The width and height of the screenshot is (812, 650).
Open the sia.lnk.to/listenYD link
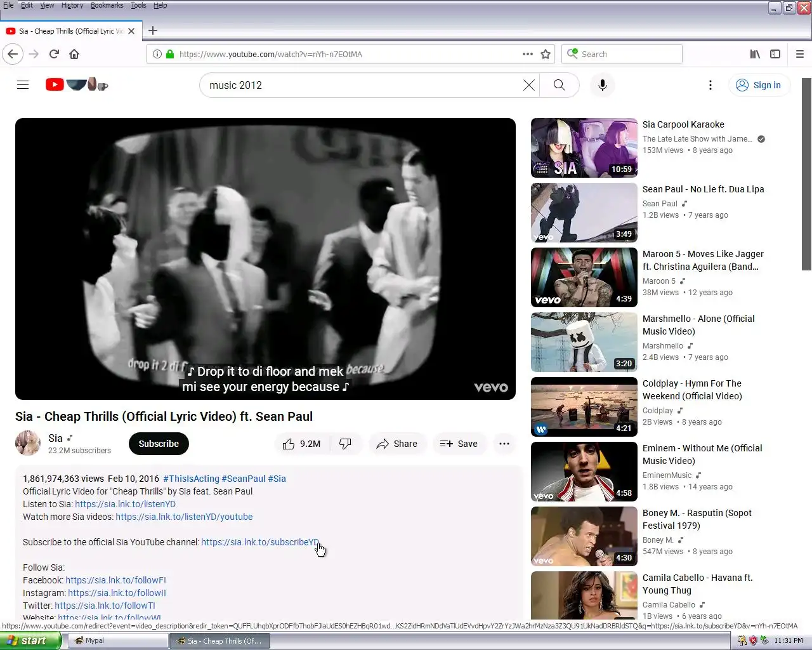125,504
